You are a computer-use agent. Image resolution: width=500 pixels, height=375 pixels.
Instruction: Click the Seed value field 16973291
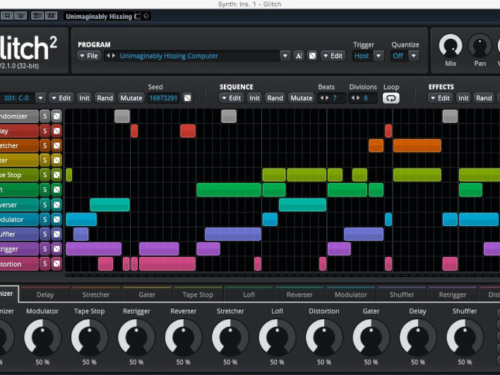coord(163,98)
